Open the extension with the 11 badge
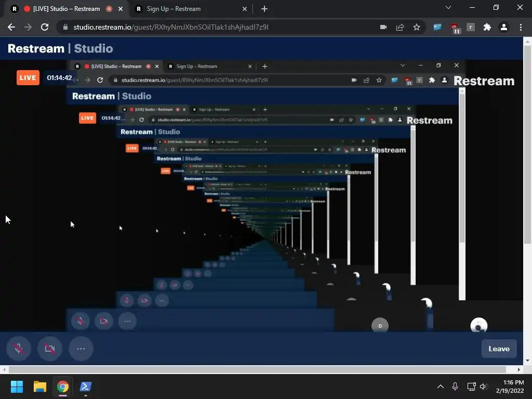Image resolution: width=532 pixels, height=399 pixels. click(x=455, y=28)
